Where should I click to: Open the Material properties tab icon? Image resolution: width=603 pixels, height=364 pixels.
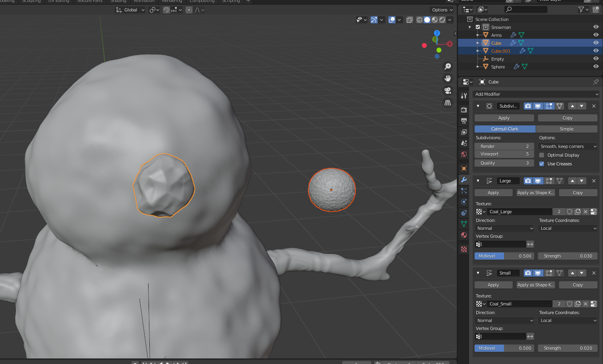464,235
